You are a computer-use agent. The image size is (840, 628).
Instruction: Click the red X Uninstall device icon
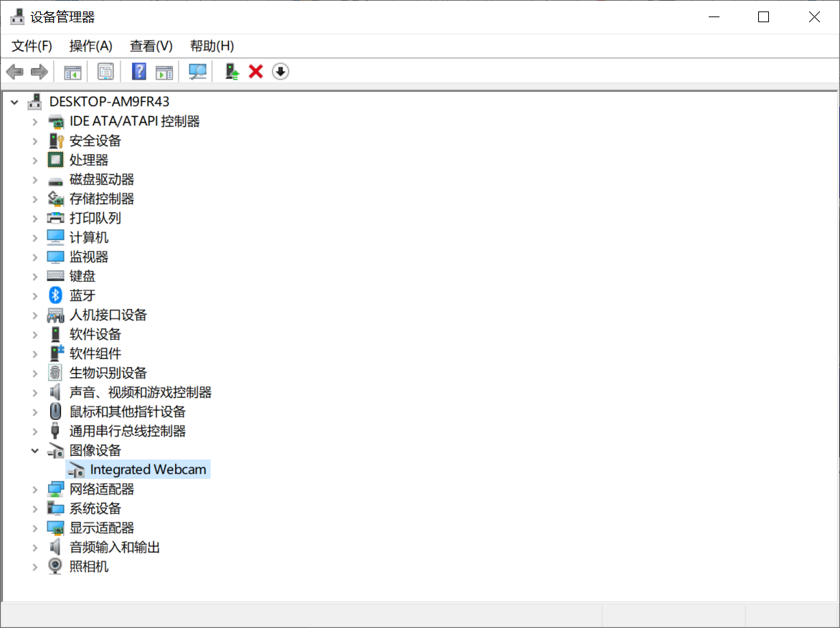click(x=256, y=72)
